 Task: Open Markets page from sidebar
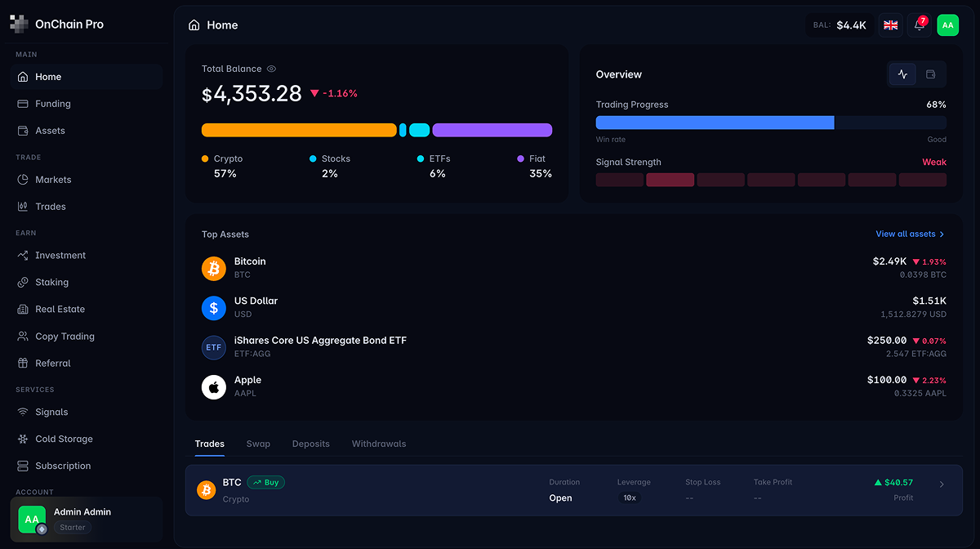tap(86, 180)
